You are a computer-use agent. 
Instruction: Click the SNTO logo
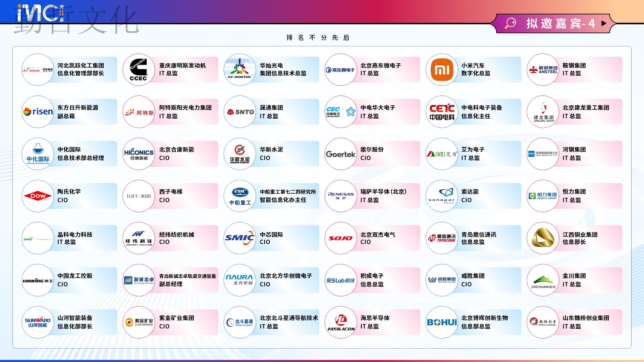240,112
